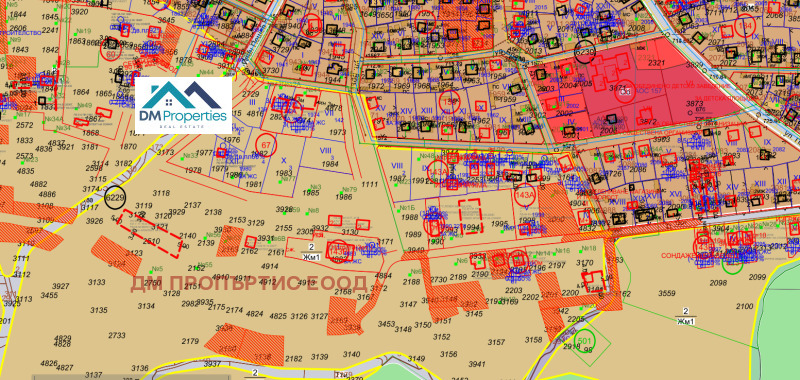Click parcel number 3152
800x380 pixels.
click(x=442, y=337)
